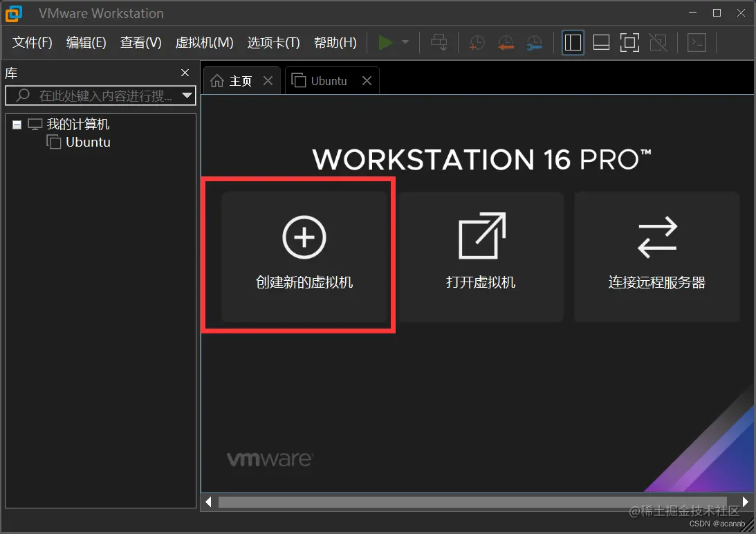Image resolution: width=756 pixels, height=534 pixels.
Task: Switch to the 主页 tab
Action: pos(241,80)
